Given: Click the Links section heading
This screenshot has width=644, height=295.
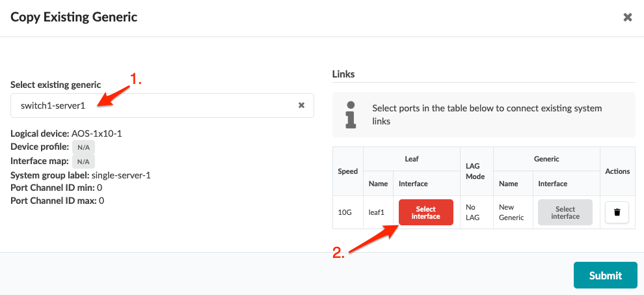Looking at the screenshot, I should (x=343, y=74).
